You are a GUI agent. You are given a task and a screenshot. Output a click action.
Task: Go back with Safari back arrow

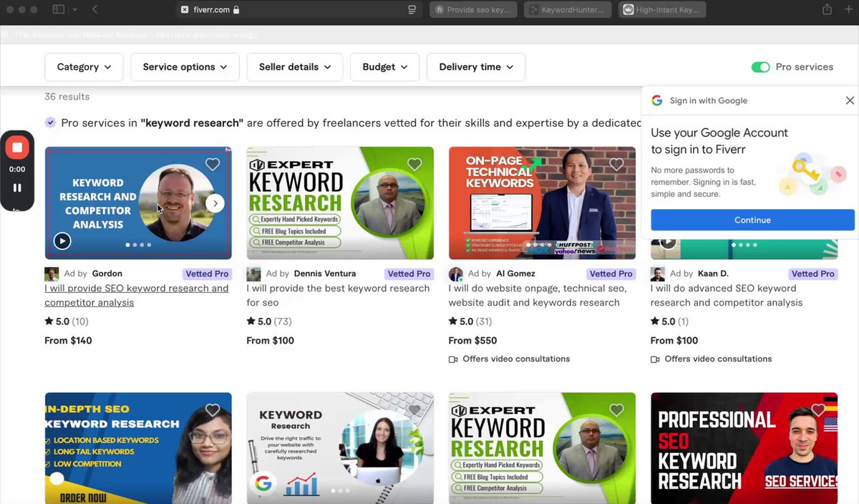click(x=95, y=9)
